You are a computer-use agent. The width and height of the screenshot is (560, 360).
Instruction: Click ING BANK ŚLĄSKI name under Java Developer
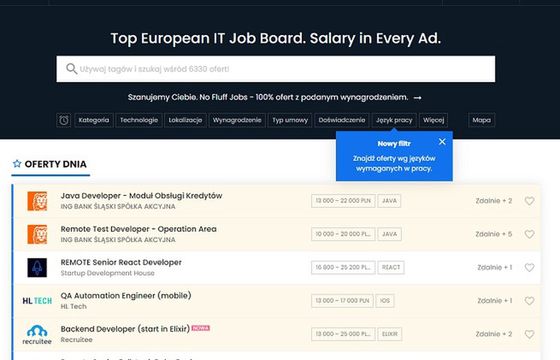pyautogui.click(x=118, y=206)
